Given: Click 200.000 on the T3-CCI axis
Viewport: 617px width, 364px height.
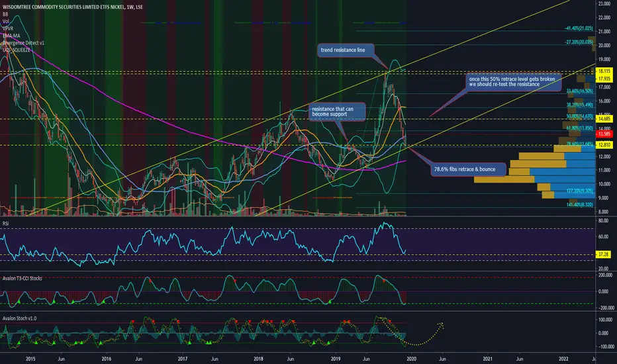Looking at the screenshot, I should point(605,275).
